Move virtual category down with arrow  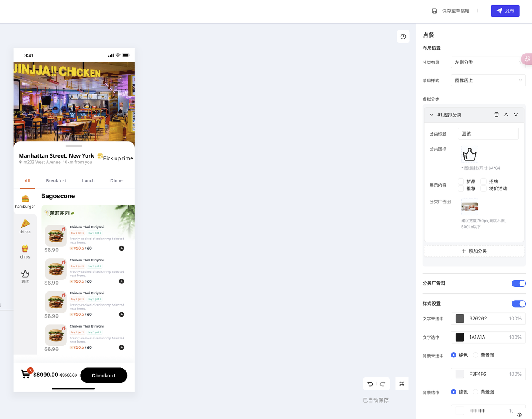[516, 115]
